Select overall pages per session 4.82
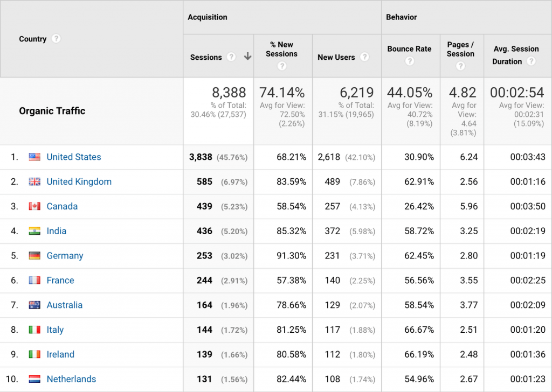Image resolution: width=552 pixels, height=392 pixels. [463, 93]
